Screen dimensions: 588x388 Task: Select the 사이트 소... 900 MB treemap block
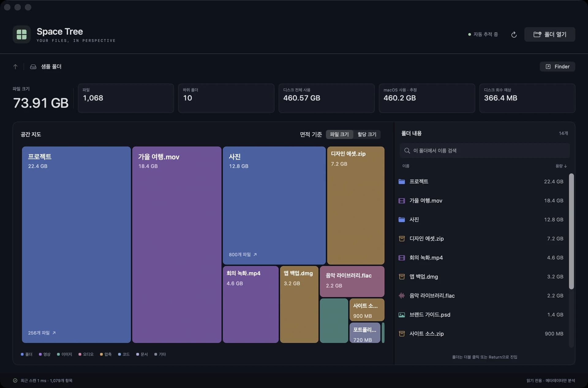point(367,310)
